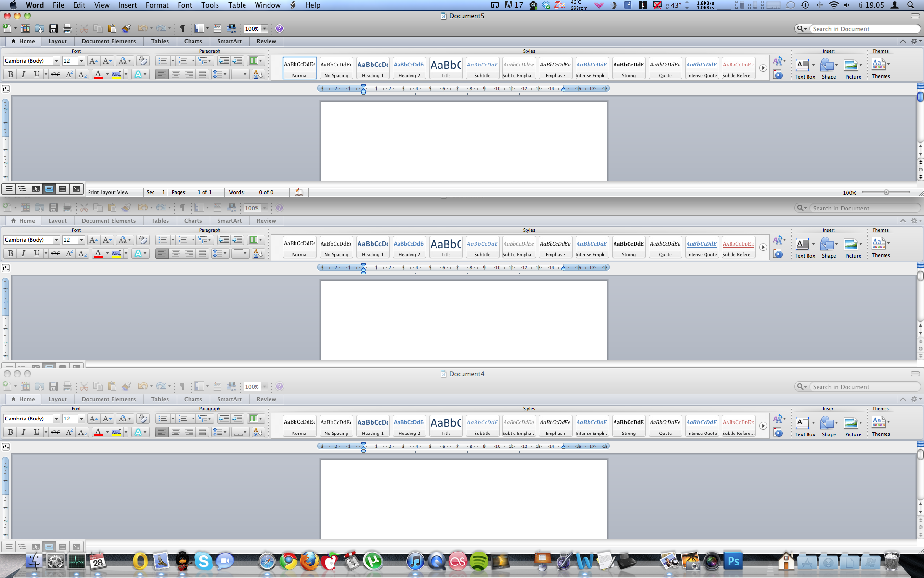This screenshot has height=578, width=924.
Task: Toggle Superscript in Document5 ribbon
Action: click(69, 74)
